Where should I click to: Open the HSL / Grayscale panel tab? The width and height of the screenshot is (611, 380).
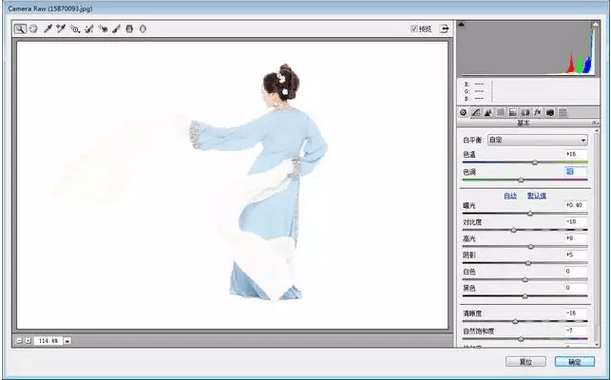tap(501, 113)
